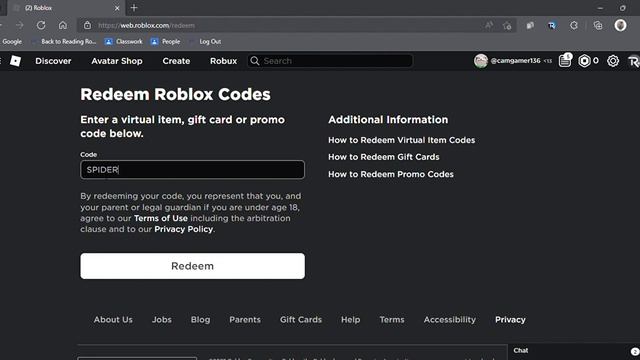
Task: Open How to Redeem Virtual Item Codes
Action: pyautogui.click(x=402, y=140)
